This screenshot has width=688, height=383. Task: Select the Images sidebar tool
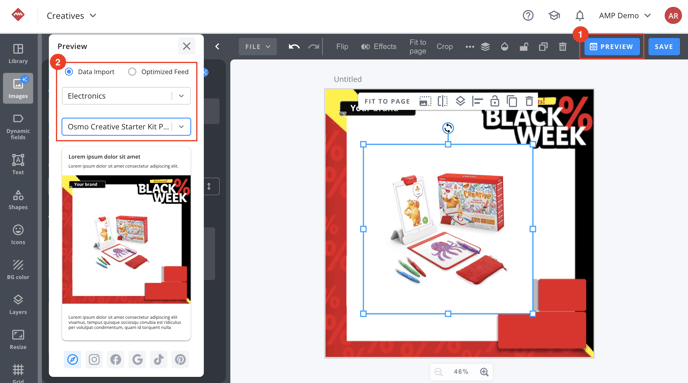pos(18,88)
